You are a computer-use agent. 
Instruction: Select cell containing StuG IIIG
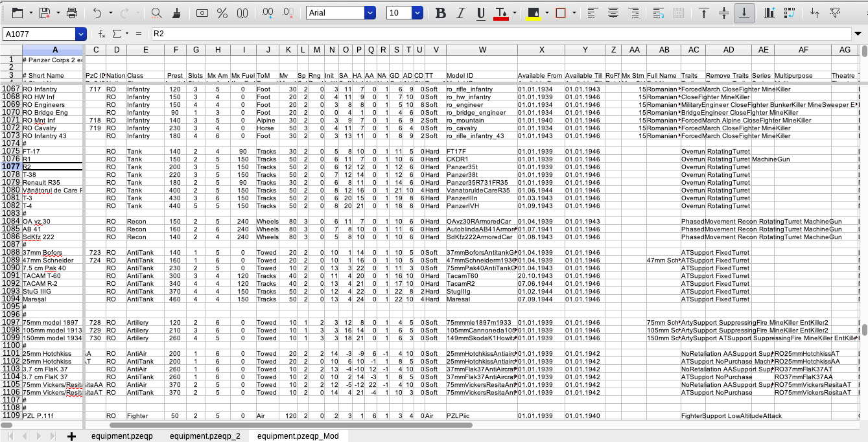[x=53, y=292]
